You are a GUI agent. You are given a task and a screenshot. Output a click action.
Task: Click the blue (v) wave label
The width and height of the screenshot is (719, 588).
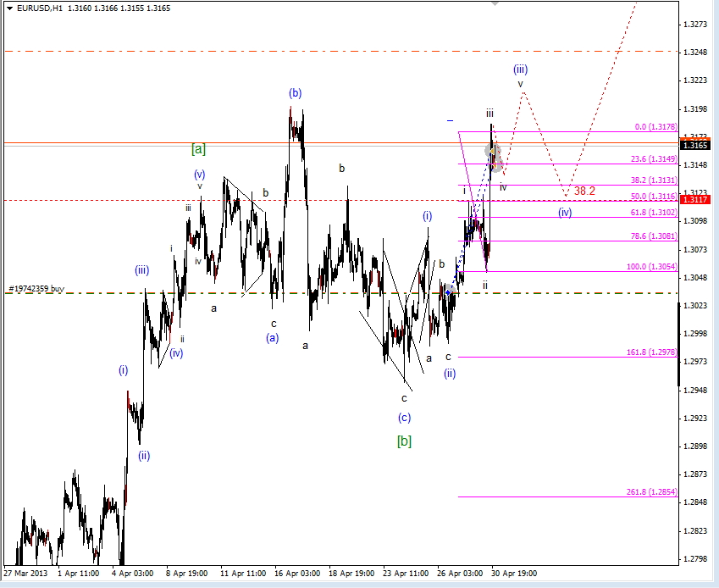[199, 175]
